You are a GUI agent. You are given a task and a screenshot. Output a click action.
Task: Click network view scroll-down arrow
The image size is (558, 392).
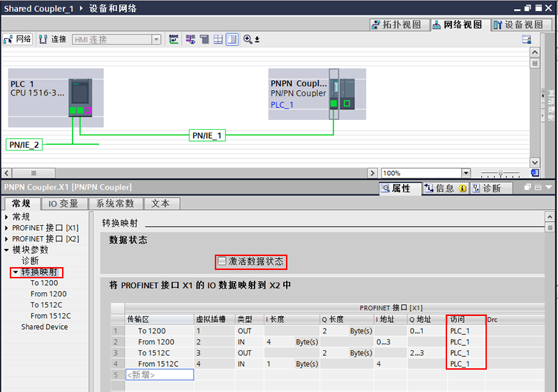[x=534, y=163]
